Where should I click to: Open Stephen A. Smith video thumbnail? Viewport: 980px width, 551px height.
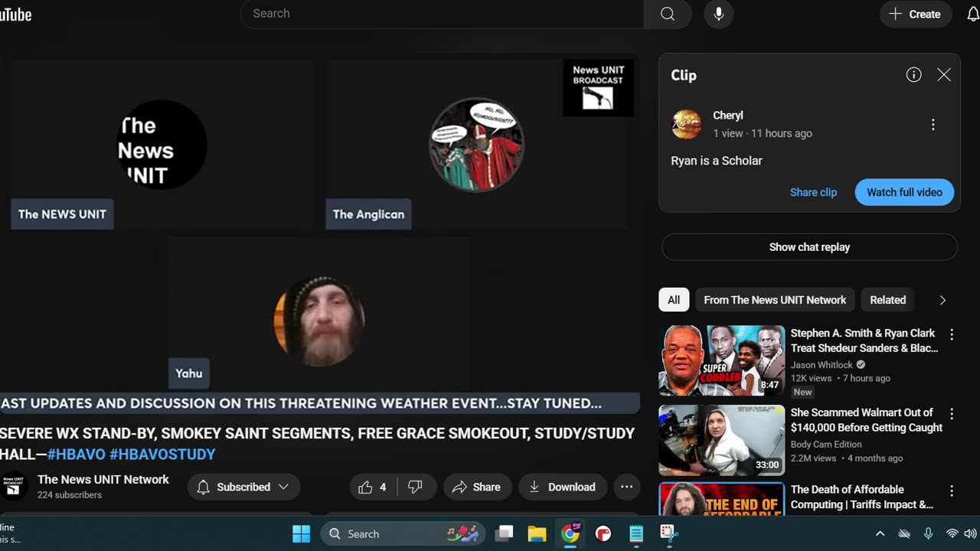(x=721, y=360)
